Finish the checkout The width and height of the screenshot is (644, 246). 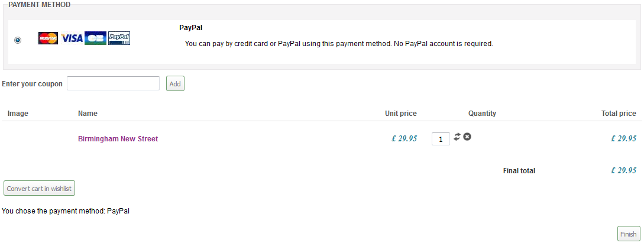pyautogui.click(x=629, y=234)
